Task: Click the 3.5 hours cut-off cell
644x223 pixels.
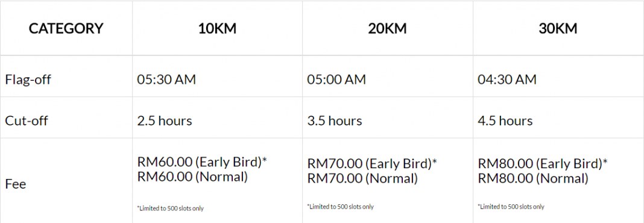Action: point(335,121)
